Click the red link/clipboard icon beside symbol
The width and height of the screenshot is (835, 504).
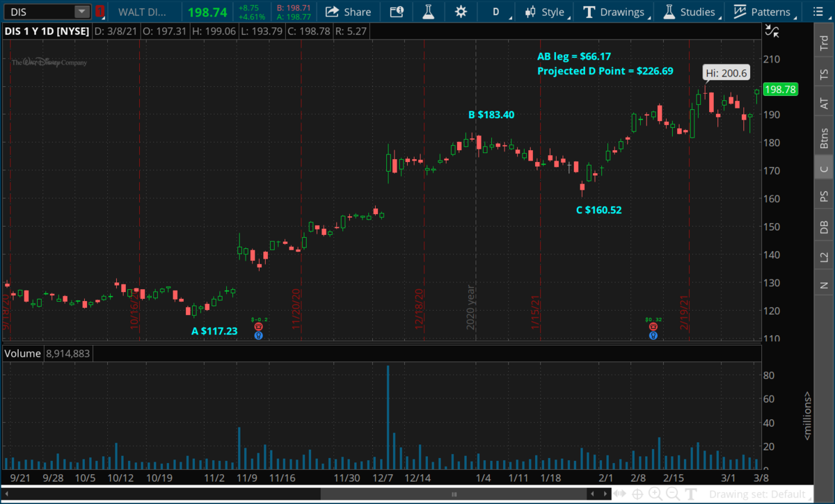pos(100,12)
